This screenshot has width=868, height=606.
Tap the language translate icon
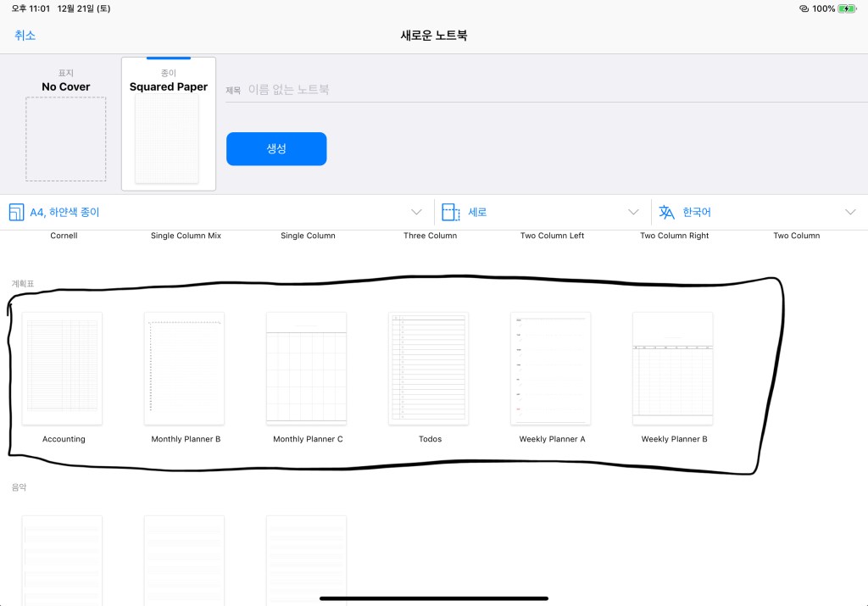tap(667, 212)
